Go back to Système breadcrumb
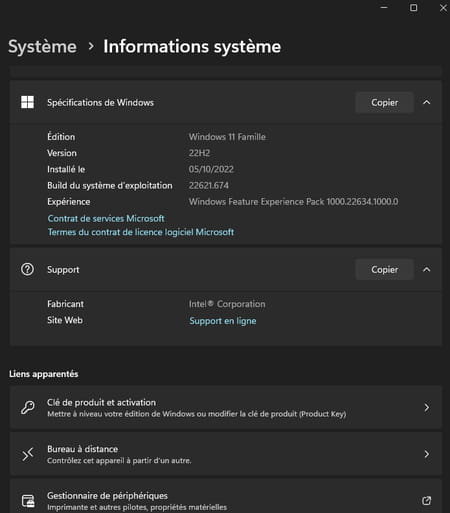This screenshot has width=450, height=513. coord(42,46)
